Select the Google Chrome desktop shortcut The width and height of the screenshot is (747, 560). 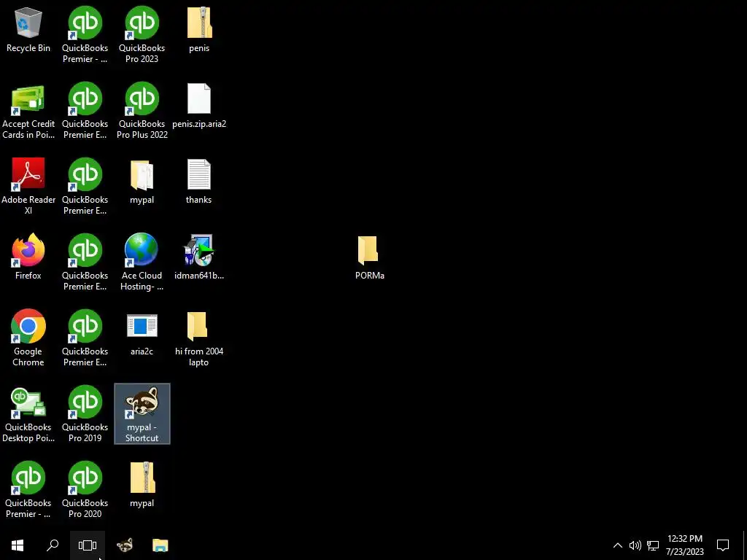[x=28, y=338]
